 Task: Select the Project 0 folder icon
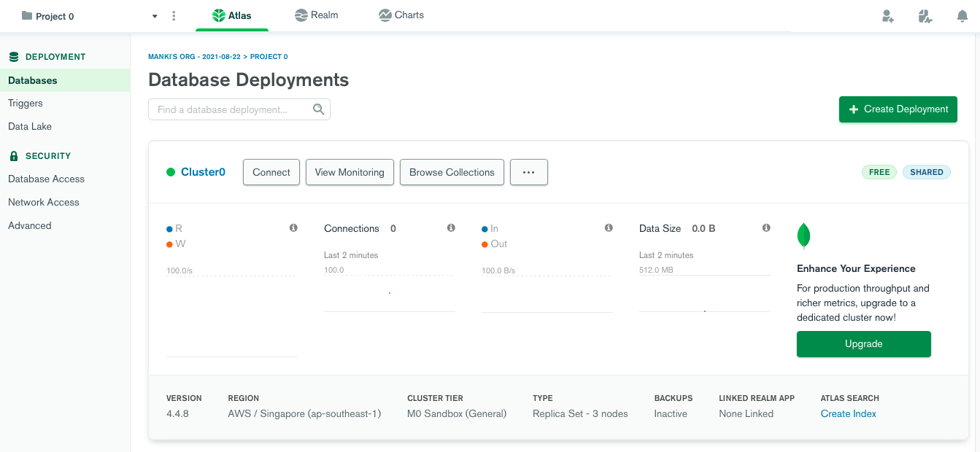pos(27,15)
